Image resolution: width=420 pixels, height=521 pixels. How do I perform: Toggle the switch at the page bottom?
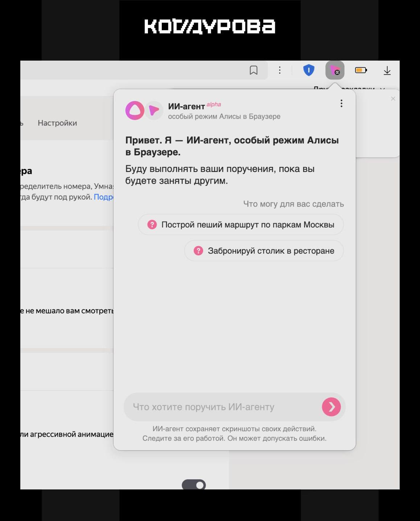coord(194,485)
